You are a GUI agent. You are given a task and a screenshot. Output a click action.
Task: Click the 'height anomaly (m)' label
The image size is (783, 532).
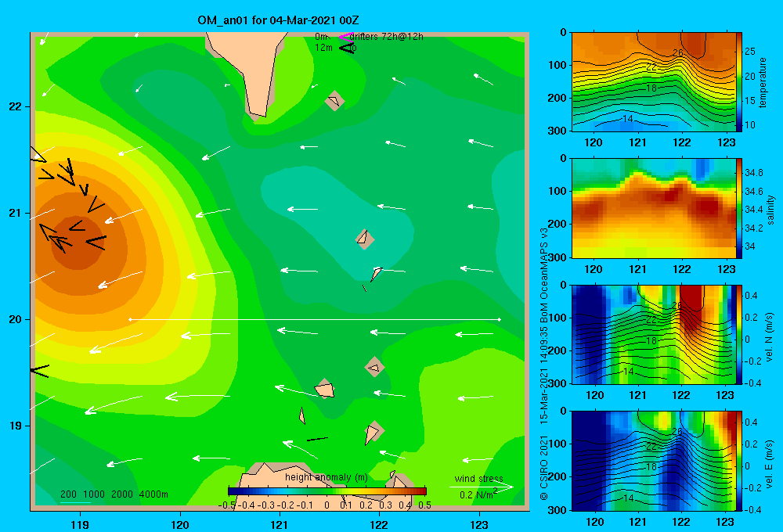click(327, 477)
